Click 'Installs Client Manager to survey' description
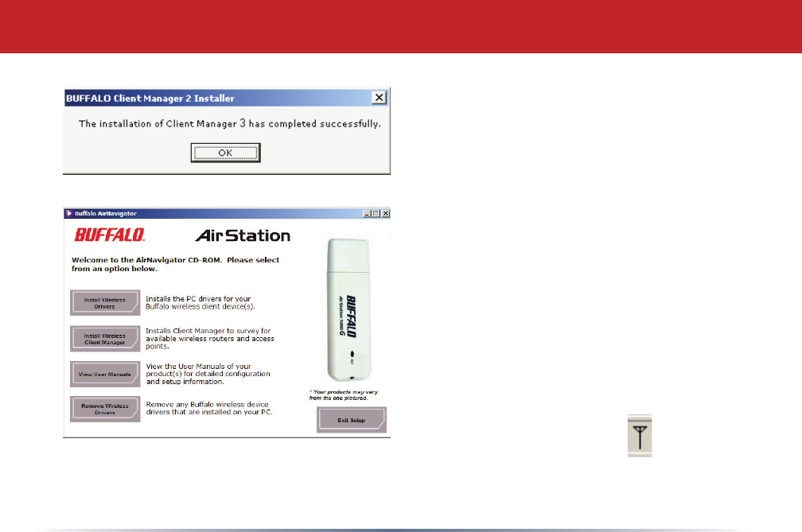 (210, 338)
